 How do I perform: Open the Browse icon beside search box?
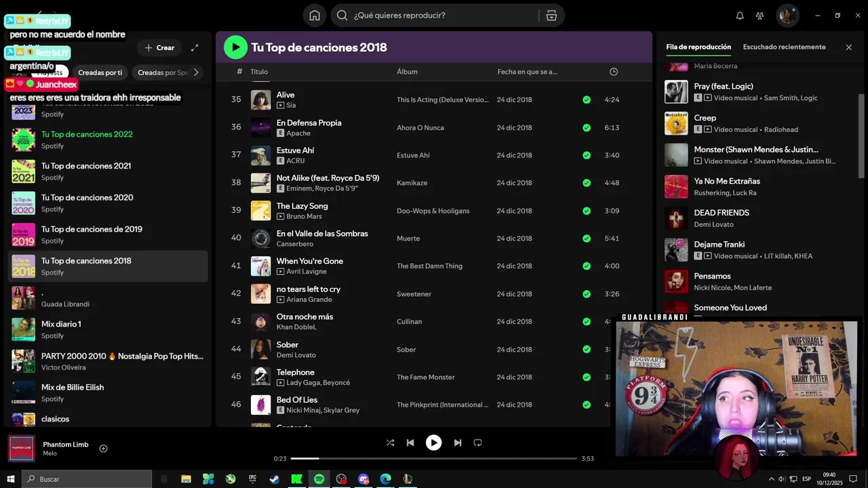pyautogui.click(x=551, y=16)
